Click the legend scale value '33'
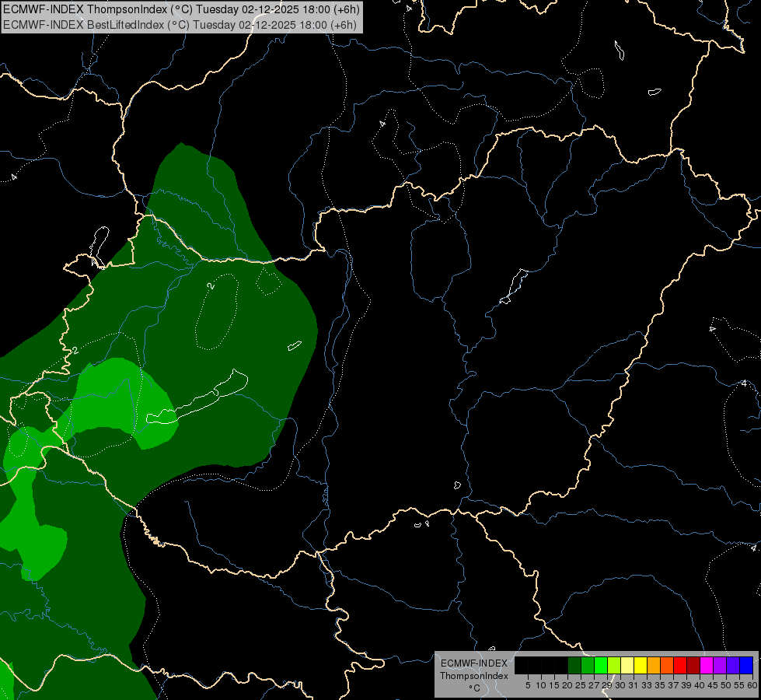This screenshot has width=761, height=700. pos(647,685)
